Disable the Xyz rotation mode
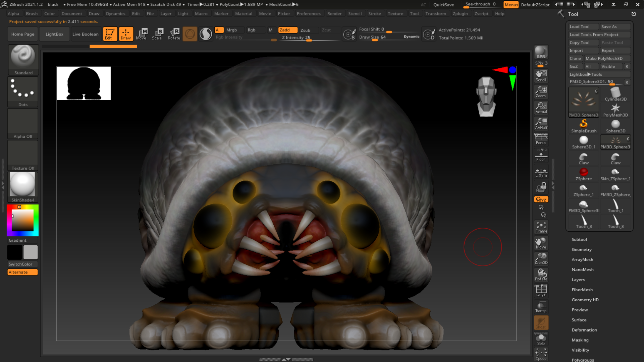Viewport: 644px width, 362px height. point(541,199)
